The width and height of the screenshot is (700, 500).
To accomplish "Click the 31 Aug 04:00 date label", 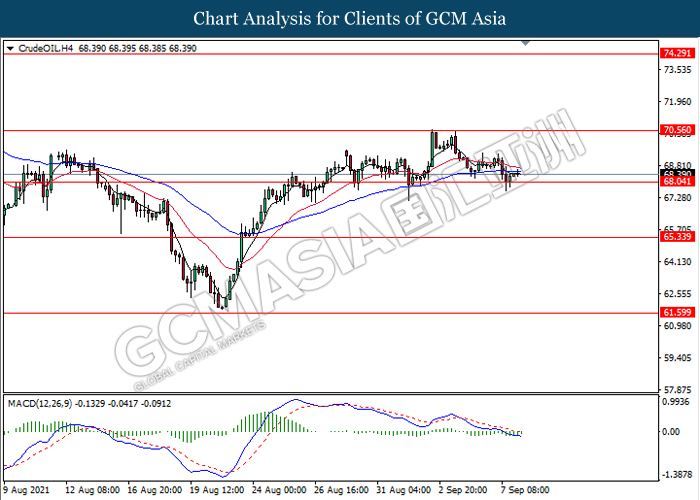I will click(x=404, y=490).
